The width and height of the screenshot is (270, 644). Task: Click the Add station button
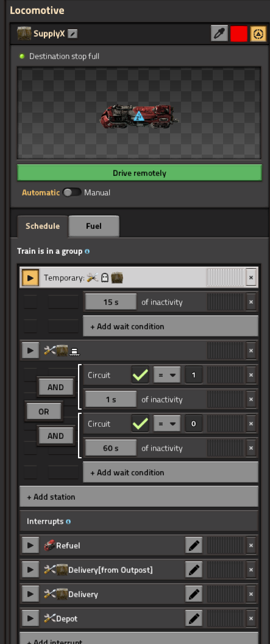(x=140, y=497)
